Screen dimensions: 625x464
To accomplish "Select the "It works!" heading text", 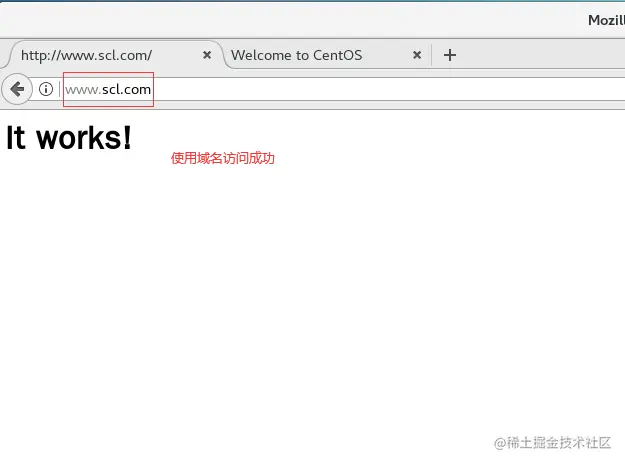I will click(x=69, y=138).
